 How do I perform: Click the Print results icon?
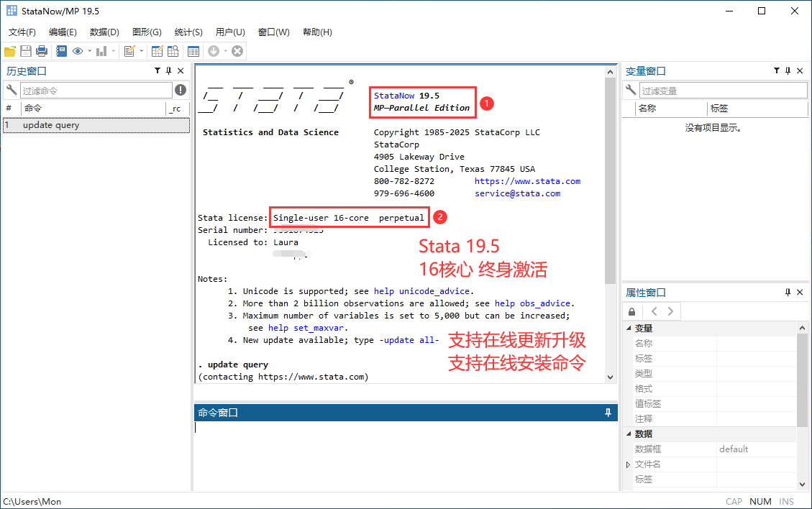pyautogui.click(x=42, y=51)
